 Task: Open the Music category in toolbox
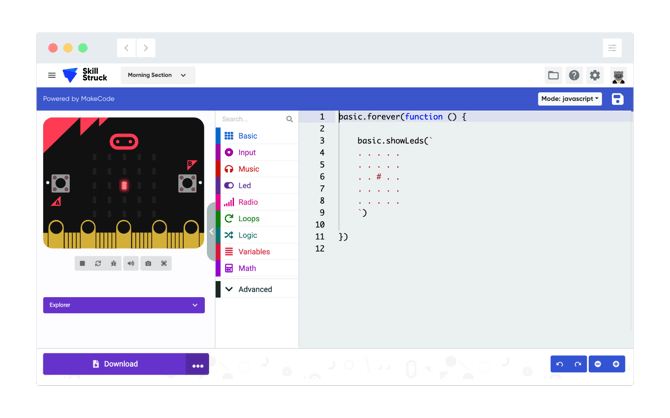coord(248,169)
